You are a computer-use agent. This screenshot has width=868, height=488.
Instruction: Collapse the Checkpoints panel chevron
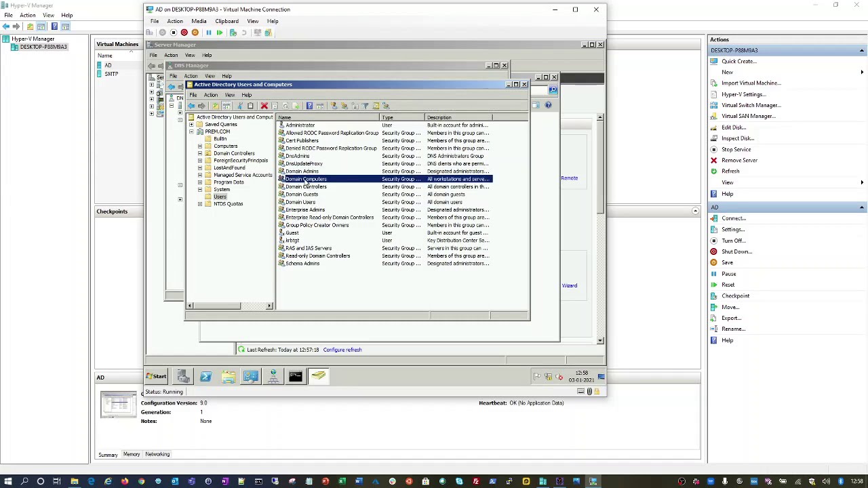(x=695, y=211)
